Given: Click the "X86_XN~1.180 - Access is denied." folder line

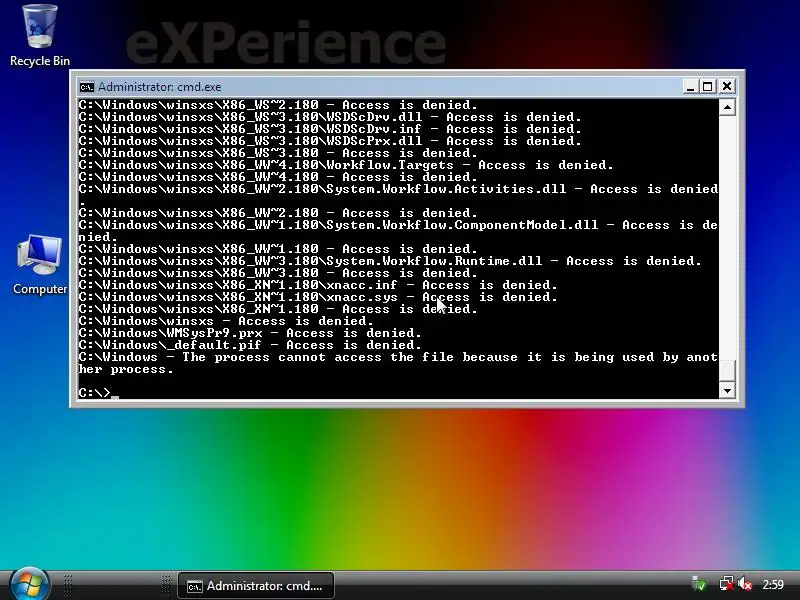Looking at the screenshot, I should 278,309.
